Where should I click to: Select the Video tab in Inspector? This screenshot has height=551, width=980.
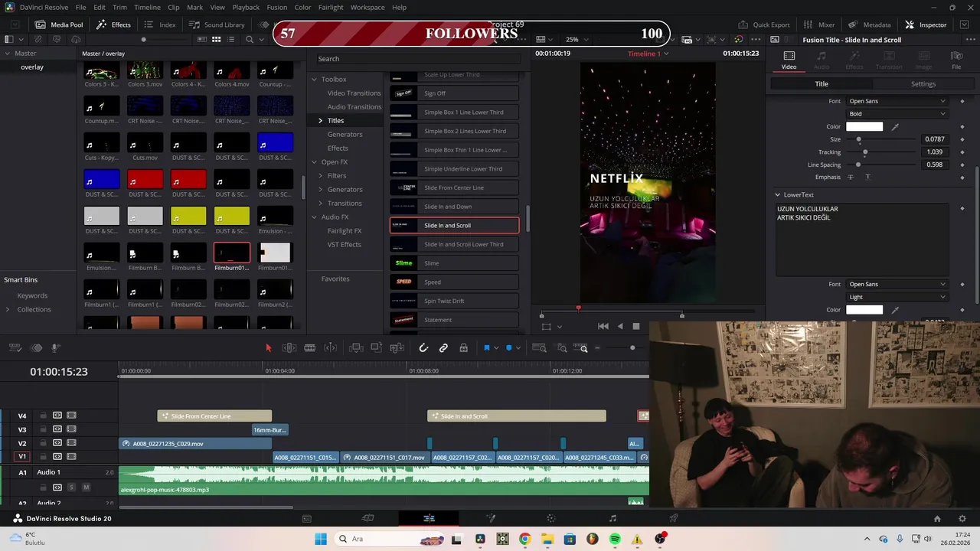pyautogui.click(x=789, y=60)
